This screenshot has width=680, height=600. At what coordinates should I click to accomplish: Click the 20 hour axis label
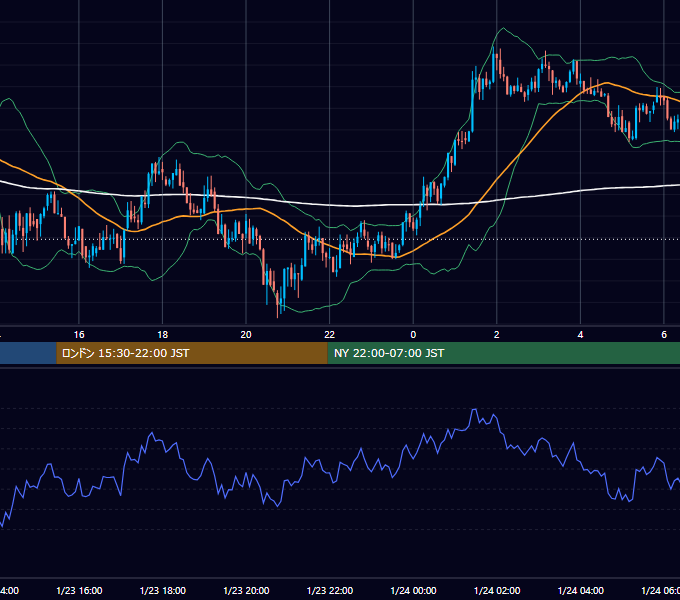click(x=246, y=335)
